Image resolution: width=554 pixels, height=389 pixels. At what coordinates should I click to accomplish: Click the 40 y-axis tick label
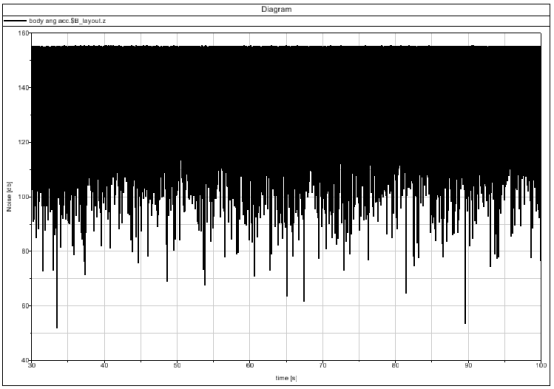(25, 360)
